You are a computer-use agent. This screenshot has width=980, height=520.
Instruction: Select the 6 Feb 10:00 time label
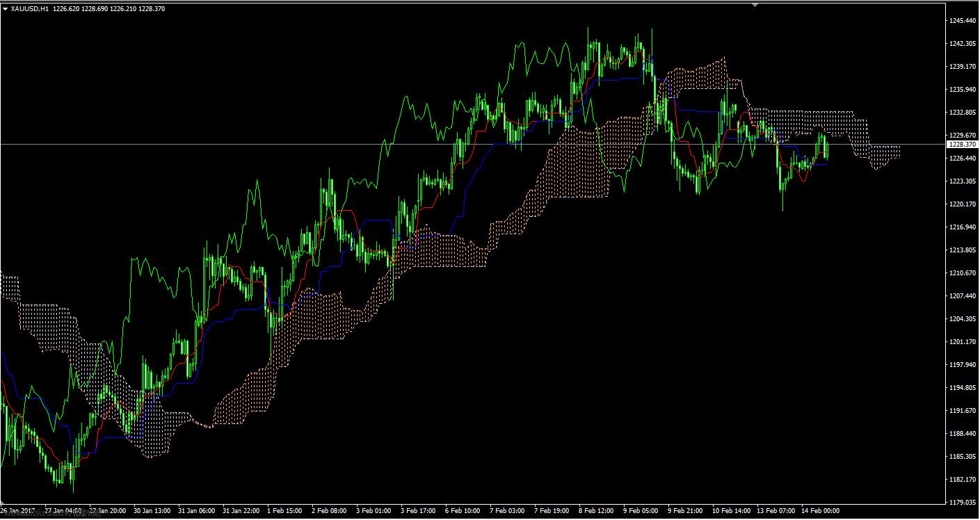(x=463, y=512)
